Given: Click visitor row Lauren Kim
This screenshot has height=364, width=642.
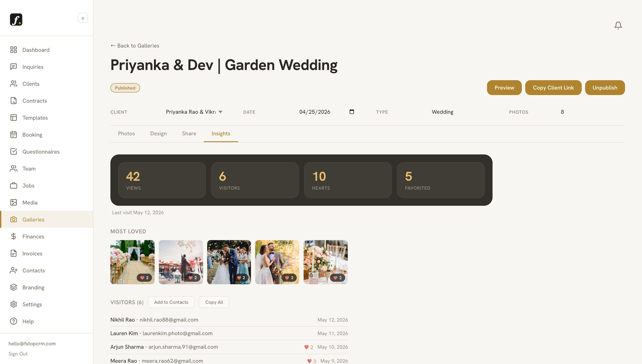Looking at the screenshot, I should [229, 333].
